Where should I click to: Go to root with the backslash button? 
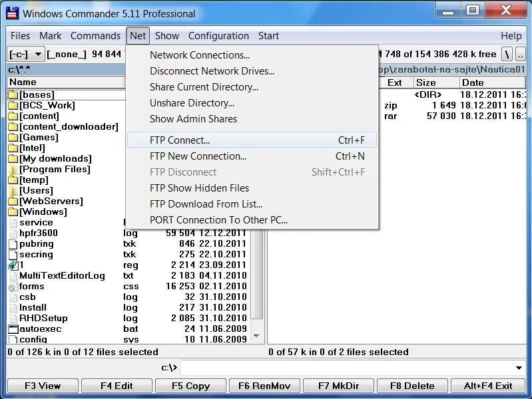507,55
